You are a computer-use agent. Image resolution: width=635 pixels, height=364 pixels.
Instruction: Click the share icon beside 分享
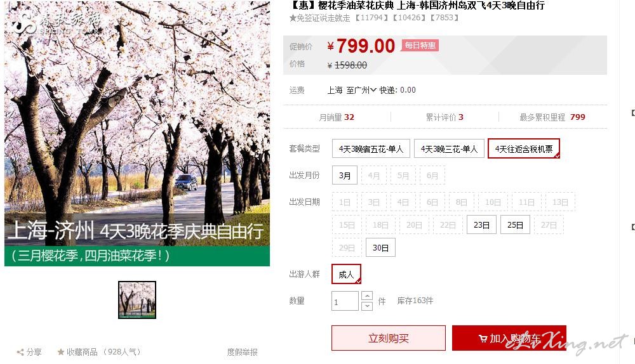20,353
